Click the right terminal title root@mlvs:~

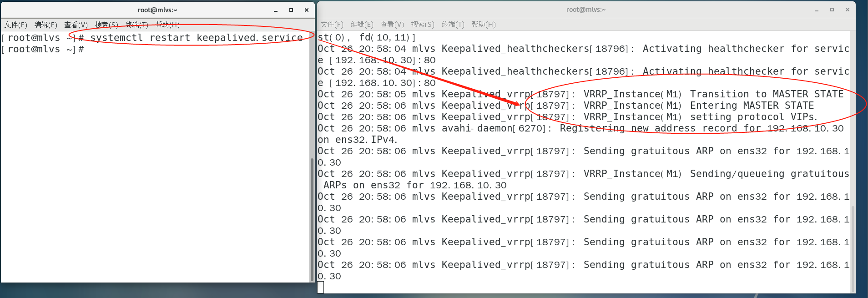[586, 10]
